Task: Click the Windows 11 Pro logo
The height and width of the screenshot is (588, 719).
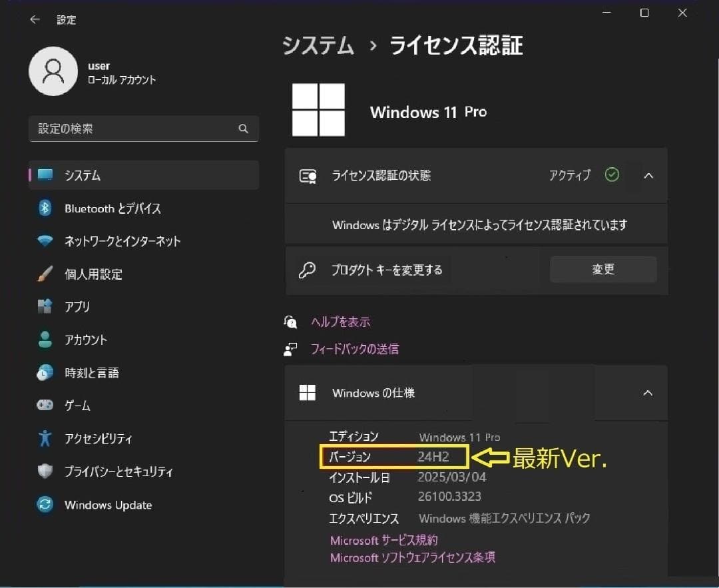Action: [x=318, y=109]
